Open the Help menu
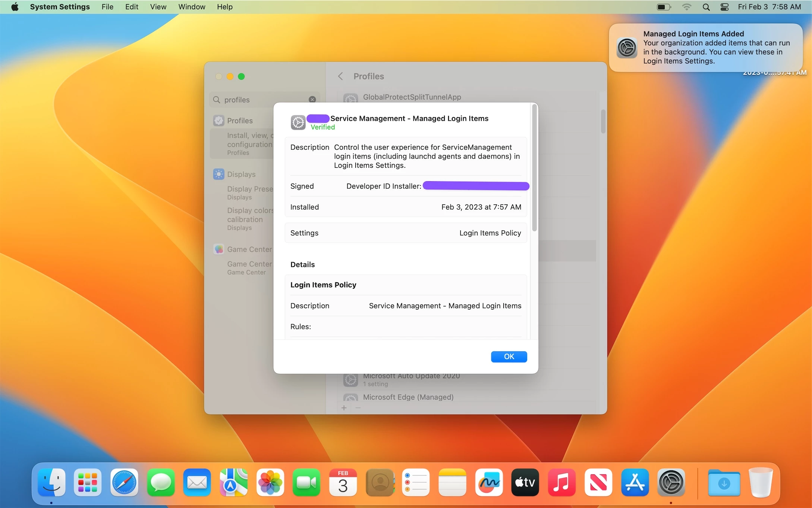The image size is (812, 508). (224, 7)
